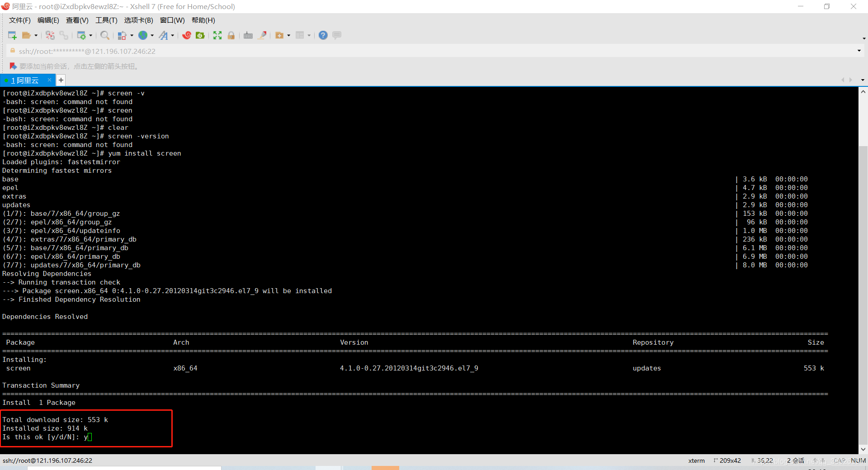868x470 pixels.
Task: Open the color scheme icon
Action: point(122,35)
